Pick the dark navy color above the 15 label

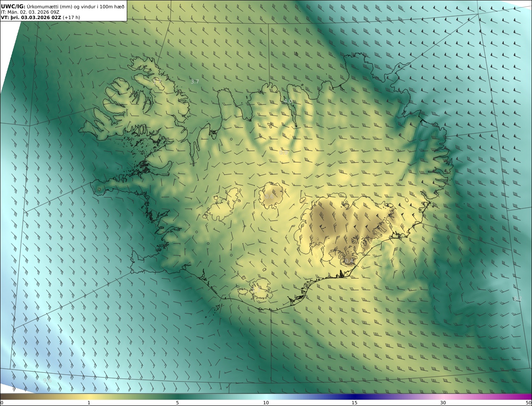[x=355, y=397]
